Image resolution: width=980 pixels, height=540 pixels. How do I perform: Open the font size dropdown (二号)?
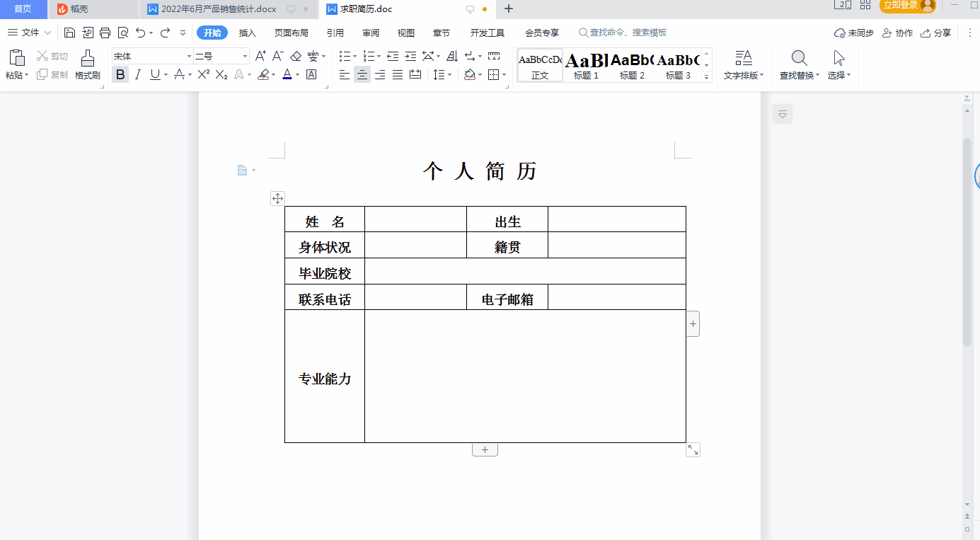pyautogui.click(x=246, y=56)
